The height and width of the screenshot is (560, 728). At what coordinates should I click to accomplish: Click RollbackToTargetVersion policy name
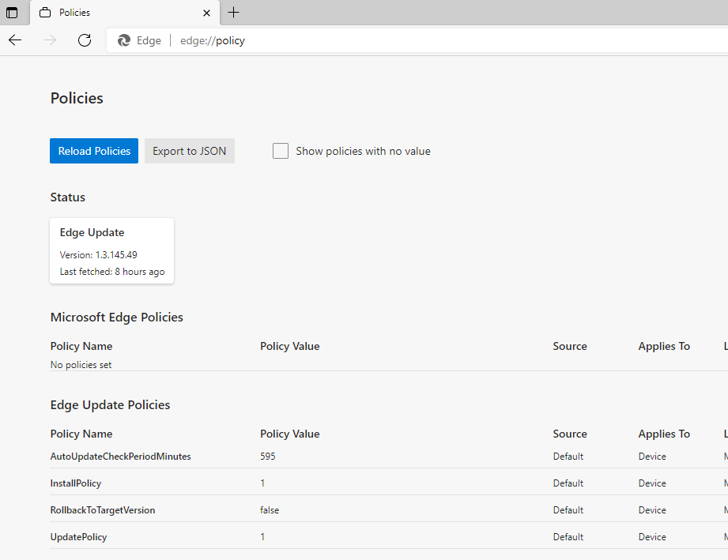coord(103,510)
